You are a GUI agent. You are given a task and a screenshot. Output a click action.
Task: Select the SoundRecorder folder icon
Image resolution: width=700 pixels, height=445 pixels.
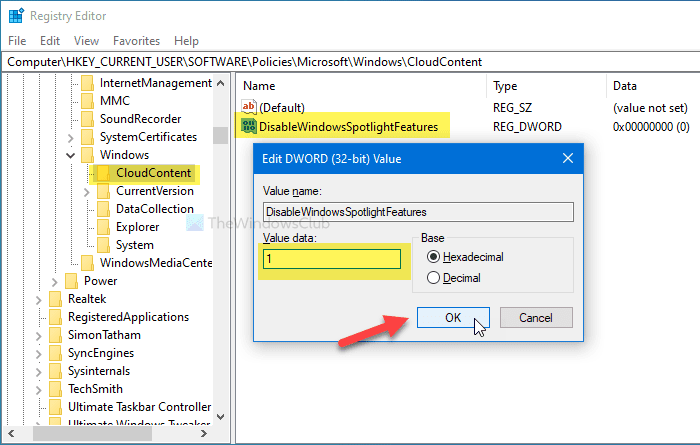(88, 119)
